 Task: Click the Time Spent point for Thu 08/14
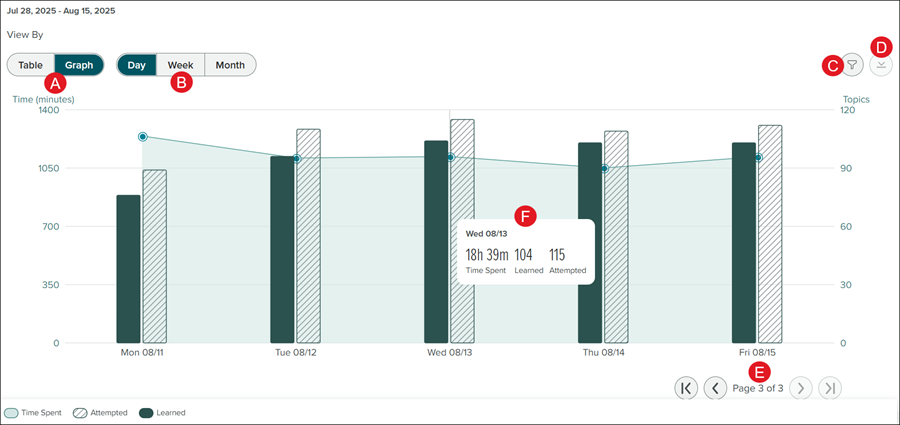point(604,169)
